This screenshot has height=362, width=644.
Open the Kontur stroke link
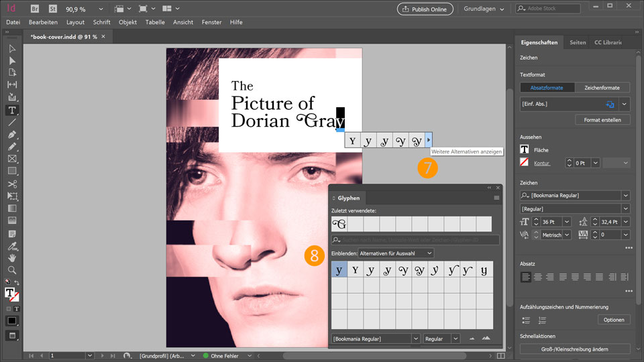pos(542,164)
